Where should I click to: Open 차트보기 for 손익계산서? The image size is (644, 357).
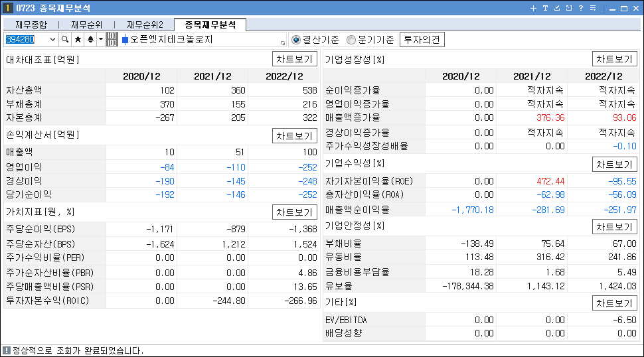[x=295, y=136]
